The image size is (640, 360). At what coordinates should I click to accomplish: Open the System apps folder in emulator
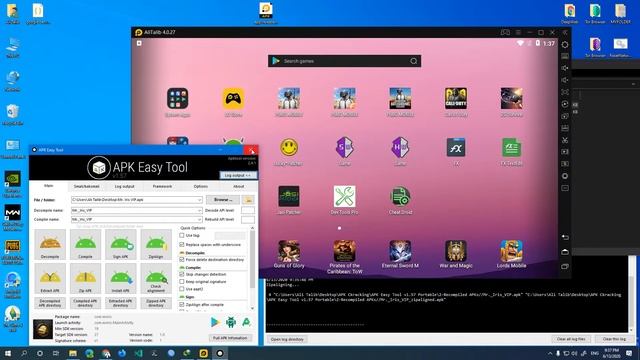pyautogui.click(x=178, y=98)
